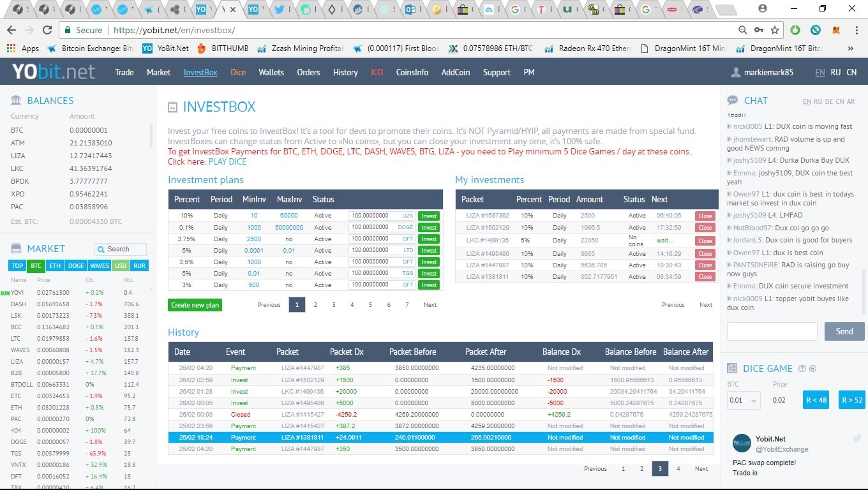Click the Twitter bird icon on Yobit.Net tweet
This screenshot has width=868, height=490.
pos(857,439)
